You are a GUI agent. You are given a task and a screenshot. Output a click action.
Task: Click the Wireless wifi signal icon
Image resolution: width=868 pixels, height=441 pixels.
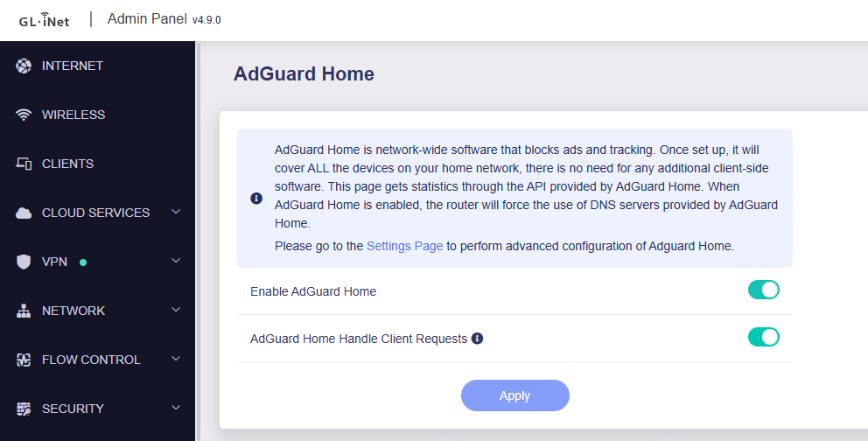coord(24,115)
